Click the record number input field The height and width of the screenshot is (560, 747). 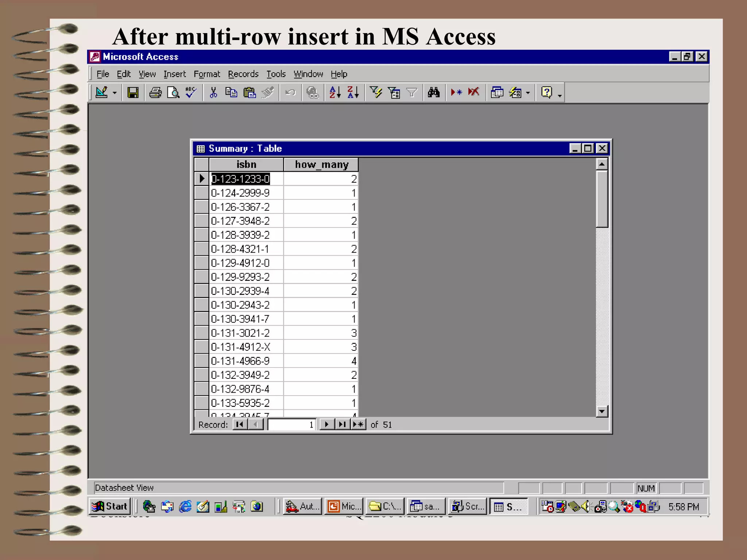pyautogui.click(x=291, y=424)
